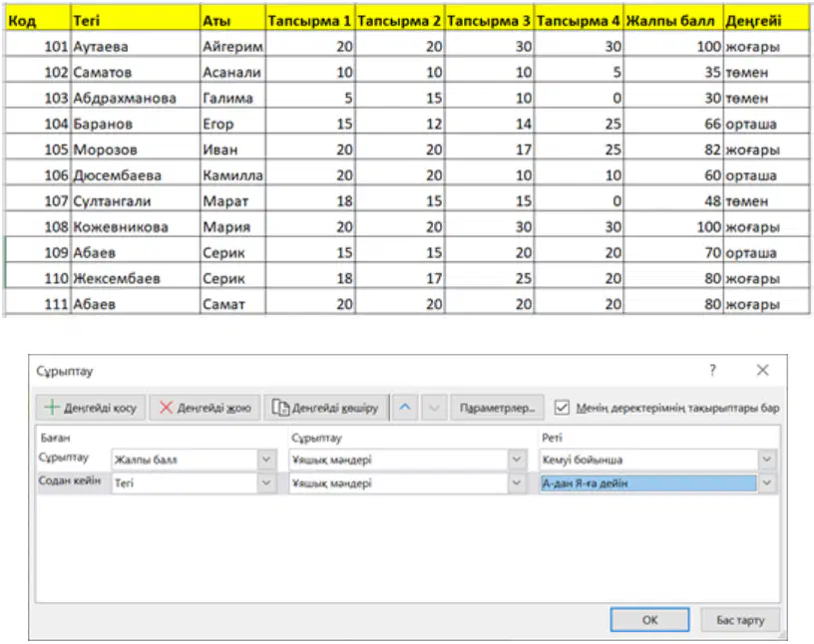Viewport: 814px width, 644px height.
Task: Close the Сұрыптау dialog with X
Action: click(762, 370)
